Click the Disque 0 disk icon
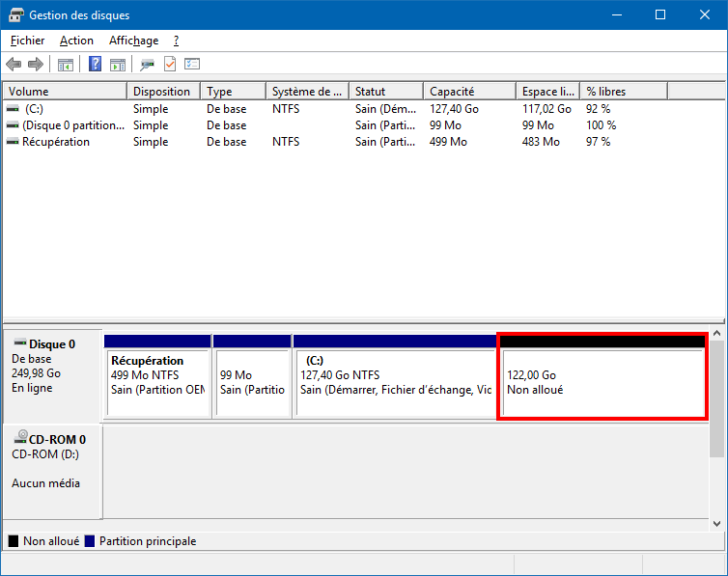Image resolution: width=728 pixels, height=576 pixels. (x=20, y=343)
